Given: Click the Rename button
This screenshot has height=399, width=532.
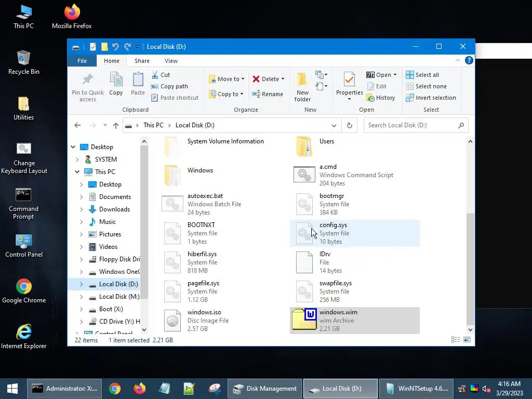Looking at the screenshot, I should coord(268,94).
